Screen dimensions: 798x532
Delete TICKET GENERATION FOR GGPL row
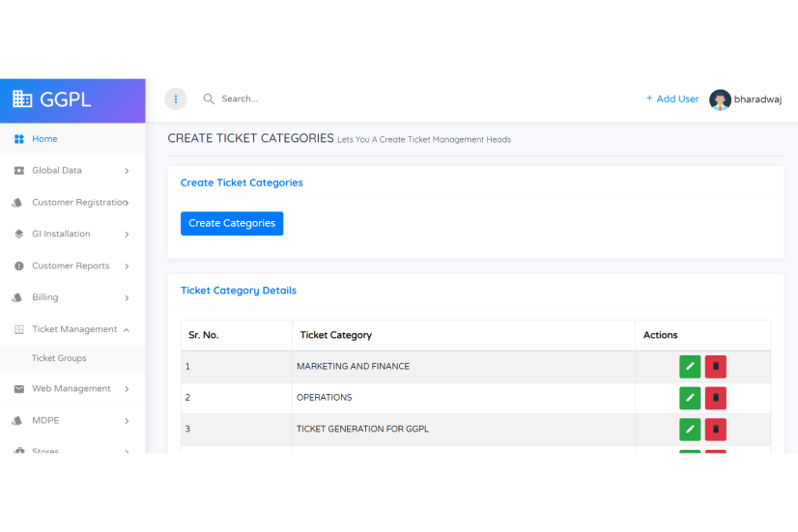coord(716,430)
